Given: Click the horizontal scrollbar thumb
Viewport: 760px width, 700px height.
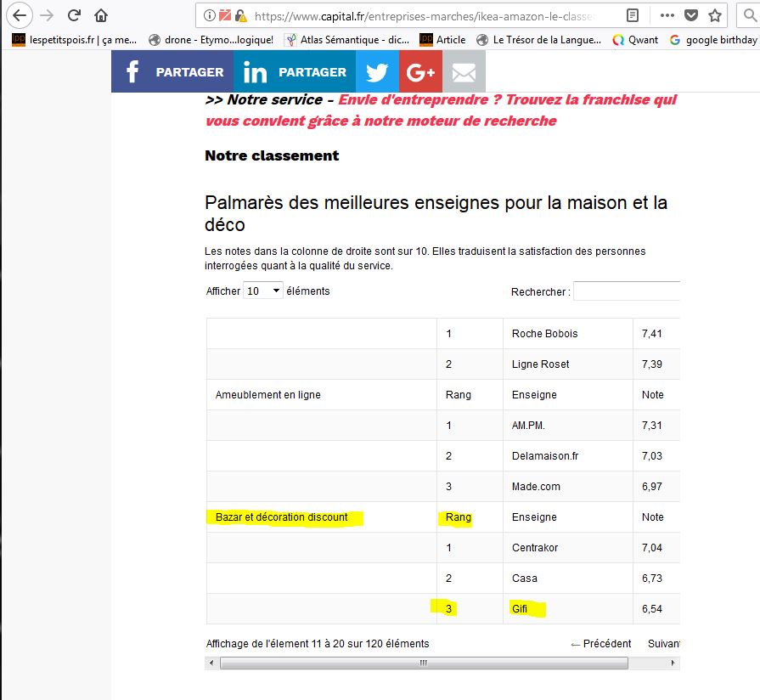Looking at the screenshot, I should click(x=424, y=663).
